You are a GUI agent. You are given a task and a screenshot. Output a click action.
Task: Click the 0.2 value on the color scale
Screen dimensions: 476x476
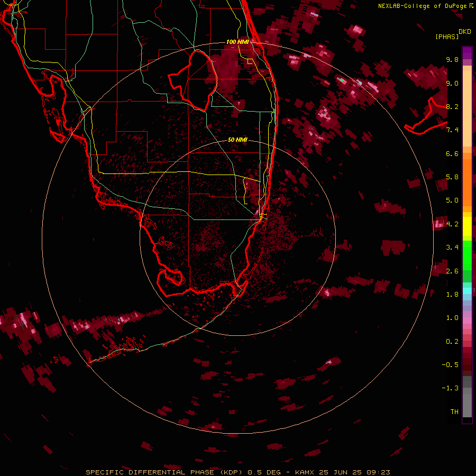452,342
